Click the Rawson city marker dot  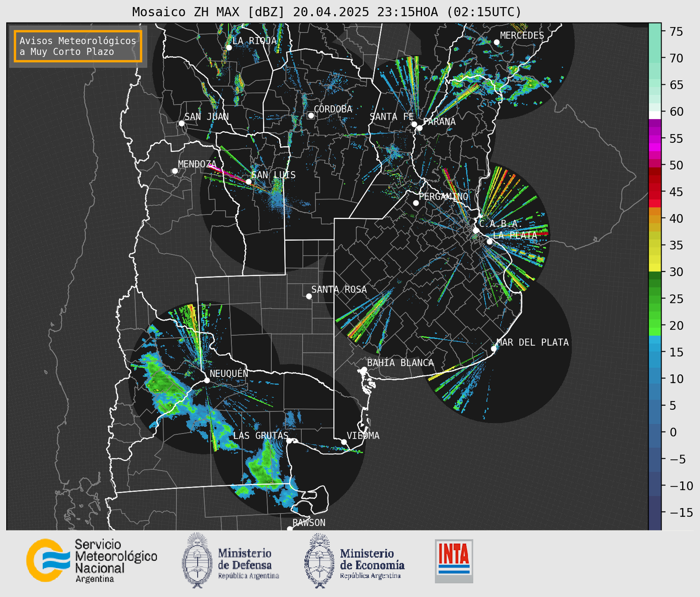[x=290, y=529]
